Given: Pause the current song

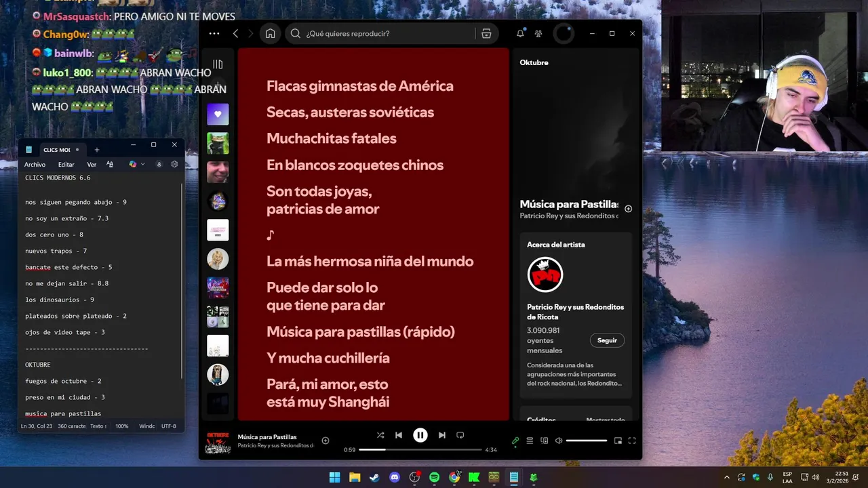Looking at the screenshot, I should pos(420,435).
